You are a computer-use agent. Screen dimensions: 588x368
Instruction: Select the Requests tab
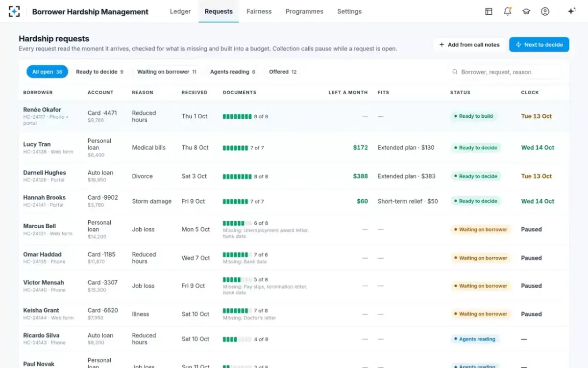click(219, 11)
